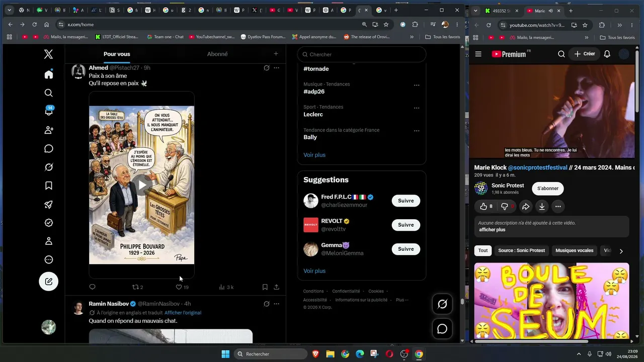Open the YouTube guide hamburger menu
The height and width of the screenshot is (362, 644).
tap(478, 54)
